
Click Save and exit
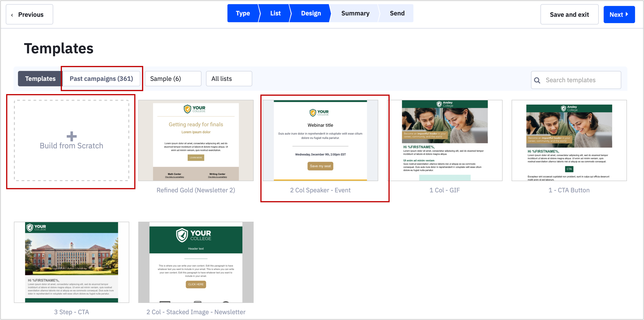tap(569, 15)
